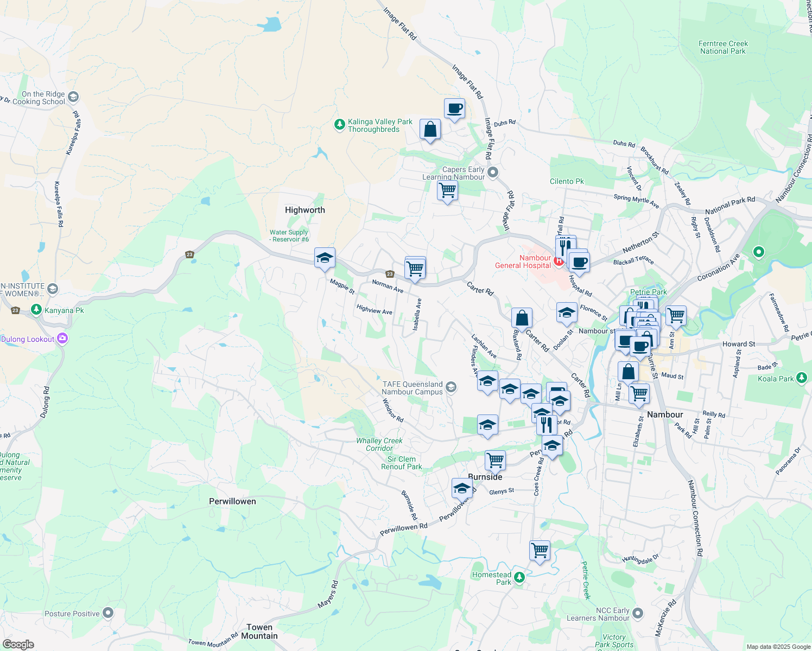Click the Kalinga Valley Park Thoroughbreds label
Screen dimensions: 812x651
point(380,125)
